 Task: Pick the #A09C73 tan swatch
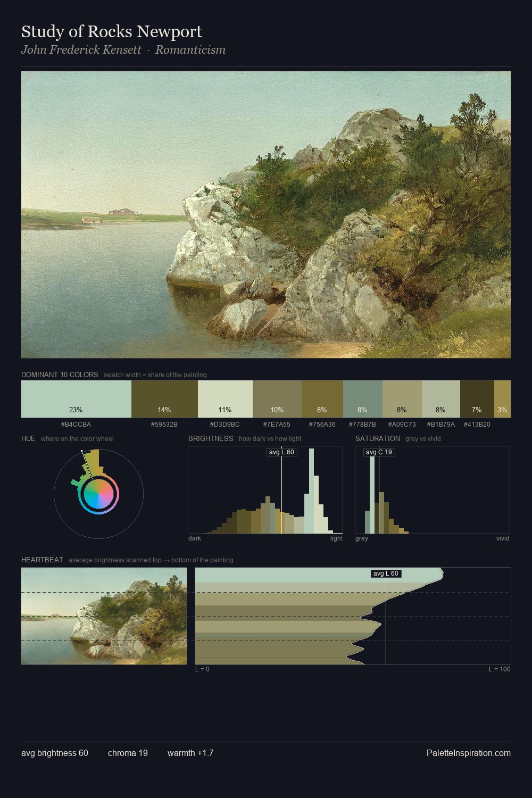402,399
